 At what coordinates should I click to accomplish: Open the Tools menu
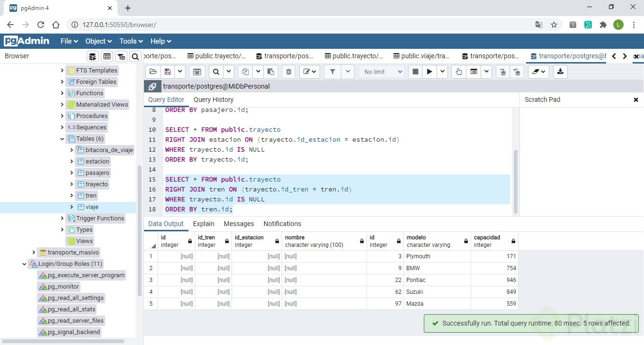point(131,41)
